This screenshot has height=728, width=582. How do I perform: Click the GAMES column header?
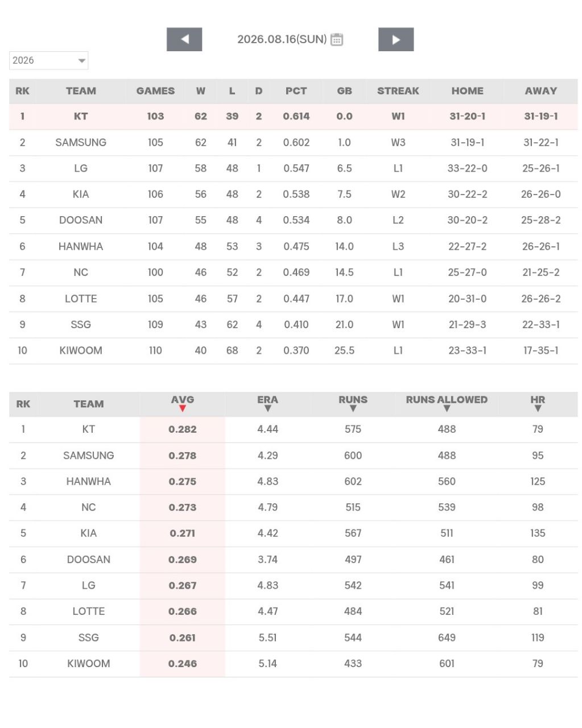[x=155, y=91]
